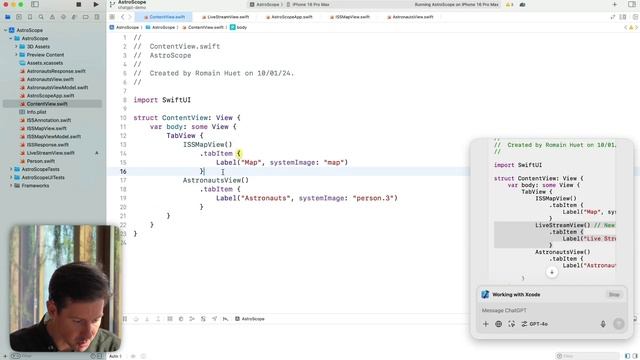
Task: Open Person.swift in navigator
Action: point(38,161)
